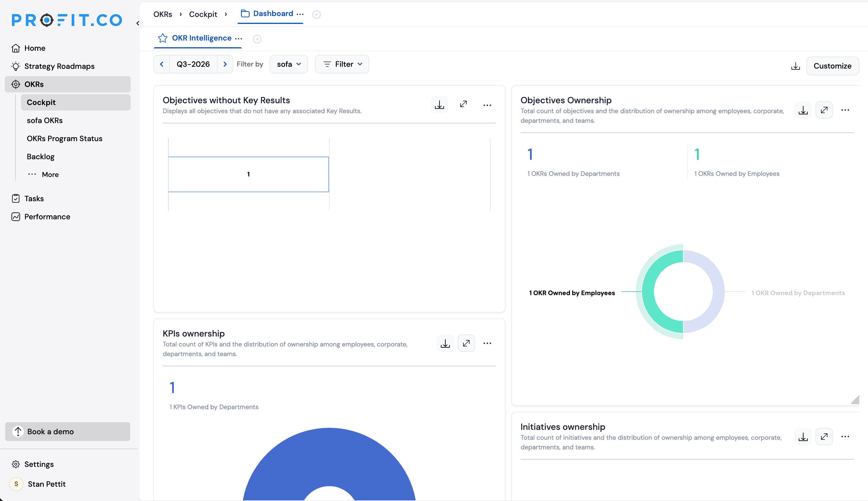Expand Objectives Ownership widget
Viewport: 868px width, 501px height.
click(x=824, y=110)
